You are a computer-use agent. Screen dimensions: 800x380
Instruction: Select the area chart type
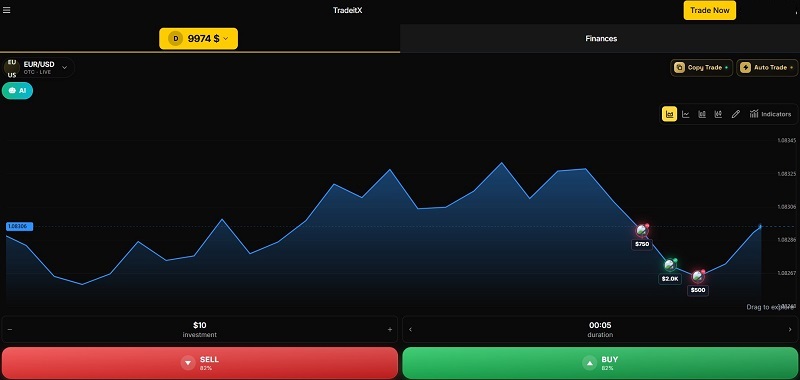(669, 114)
